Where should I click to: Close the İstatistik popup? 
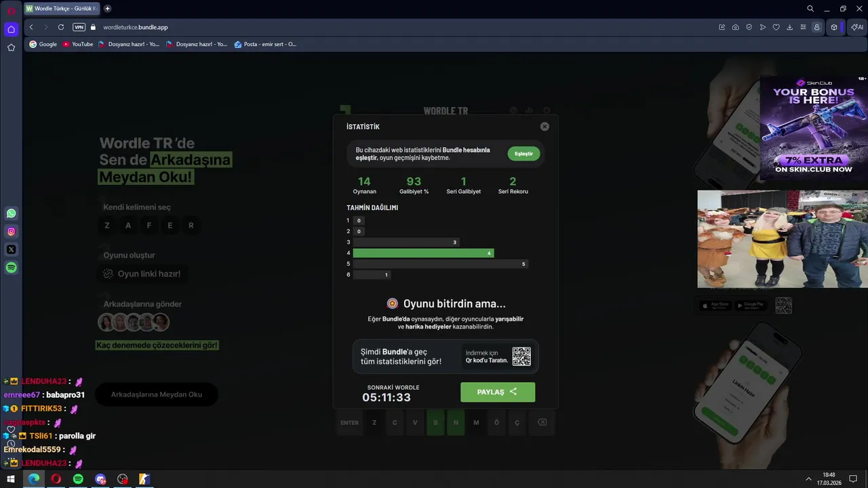click(545, 127)
